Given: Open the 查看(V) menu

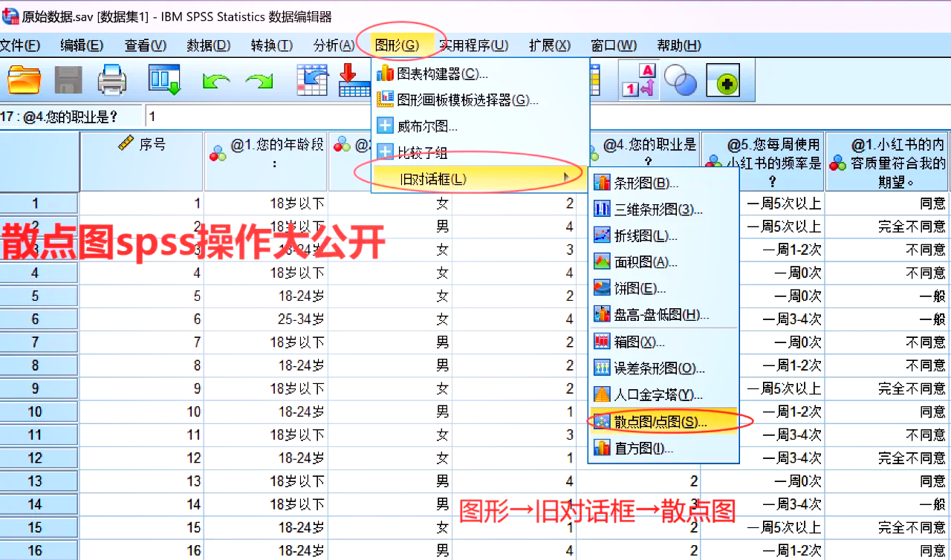Looking at the screenshot, I should pos(146,45).
